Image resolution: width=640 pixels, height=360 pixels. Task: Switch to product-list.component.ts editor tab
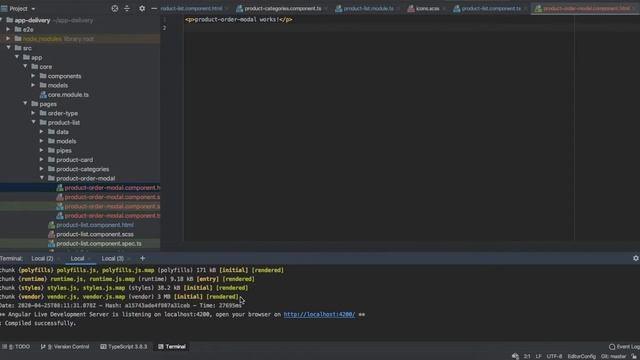click(491, 9)
